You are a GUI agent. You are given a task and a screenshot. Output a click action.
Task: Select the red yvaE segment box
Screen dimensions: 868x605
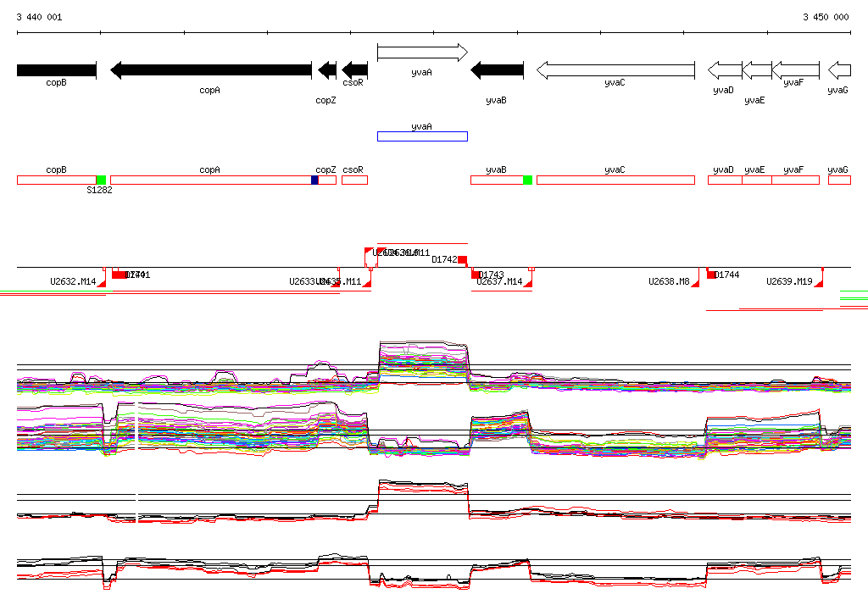click(757, 180)
